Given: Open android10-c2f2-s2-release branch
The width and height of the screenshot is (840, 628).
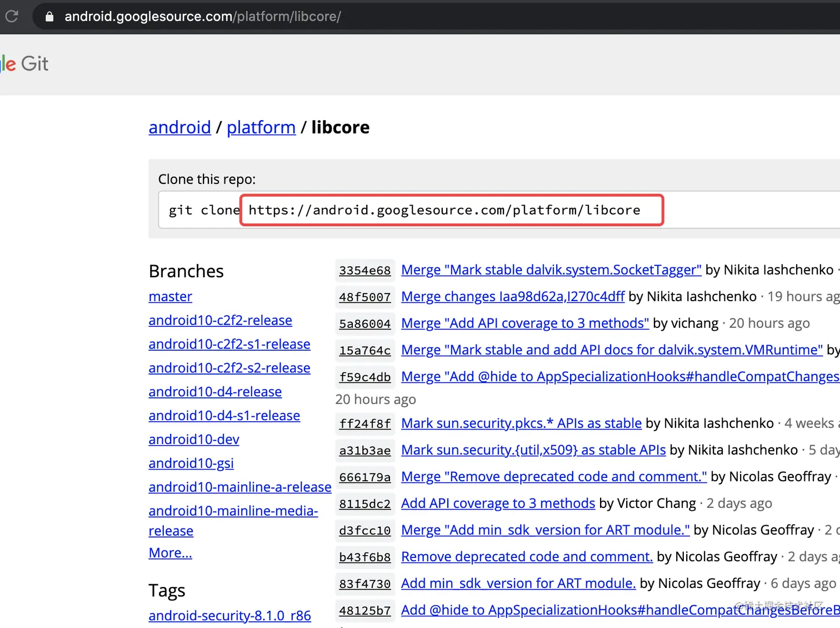Looking at the screenshot, I should tap(229, 368).
